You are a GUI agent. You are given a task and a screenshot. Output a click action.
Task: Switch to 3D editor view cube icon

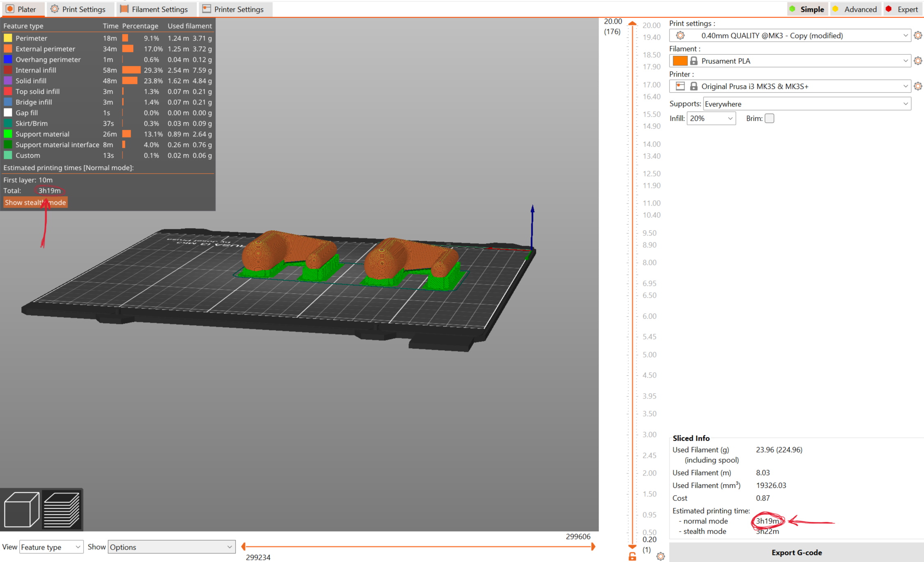click(x=21, y=509)
